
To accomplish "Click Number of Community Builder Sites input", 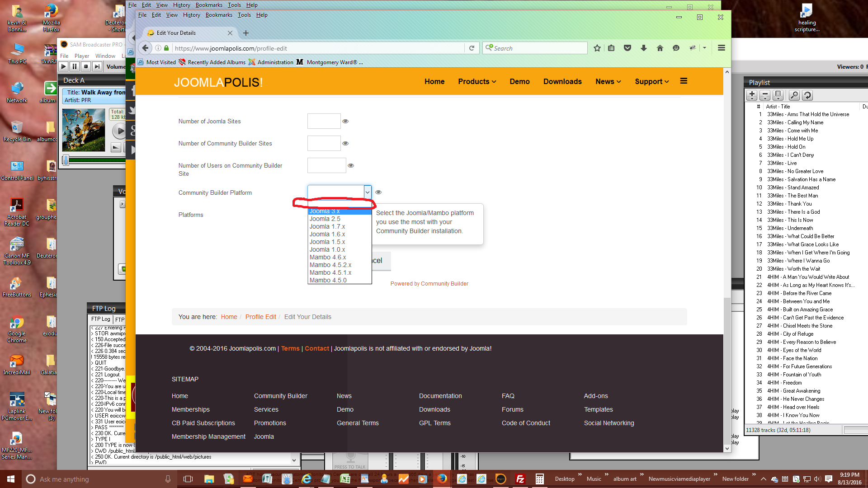I will coord(324,143).
